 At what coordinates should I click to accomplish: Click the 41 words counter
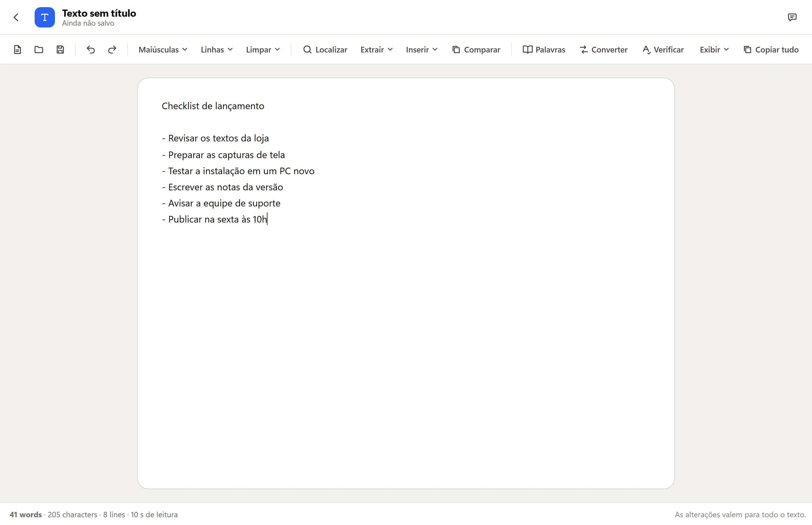[x=26, y=515]
